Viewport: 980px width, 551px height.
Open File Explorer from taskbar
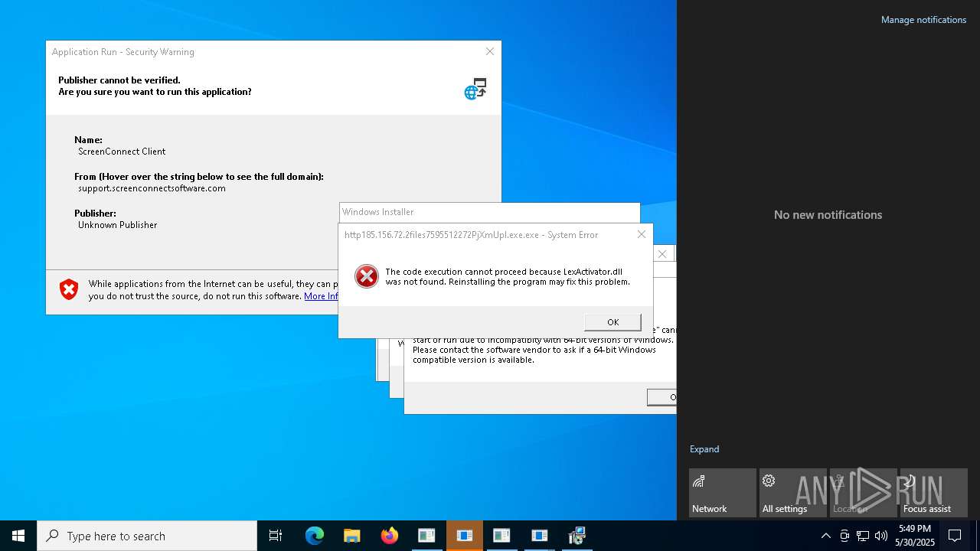coord(352,536)
